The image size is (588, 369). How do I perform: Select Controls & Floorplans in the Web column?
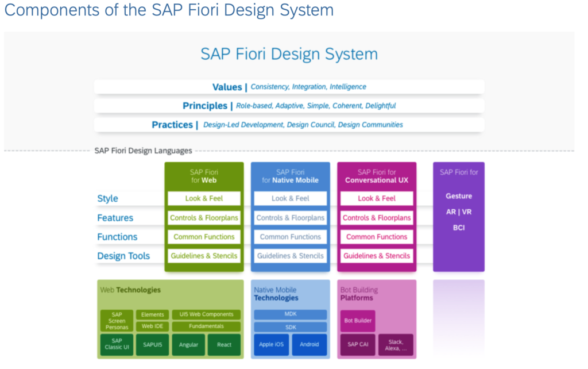point(204,218)
